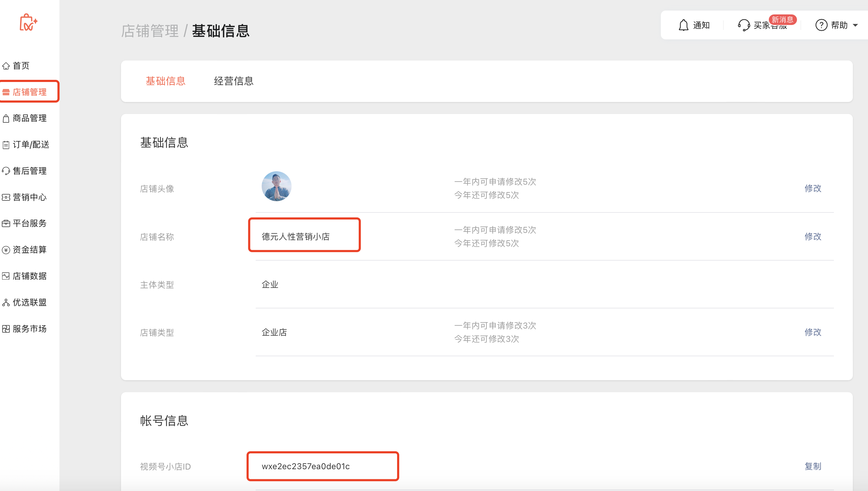Select the 基础信息 tab
Viewport: 868px width, 491px height.
[166, 81]
